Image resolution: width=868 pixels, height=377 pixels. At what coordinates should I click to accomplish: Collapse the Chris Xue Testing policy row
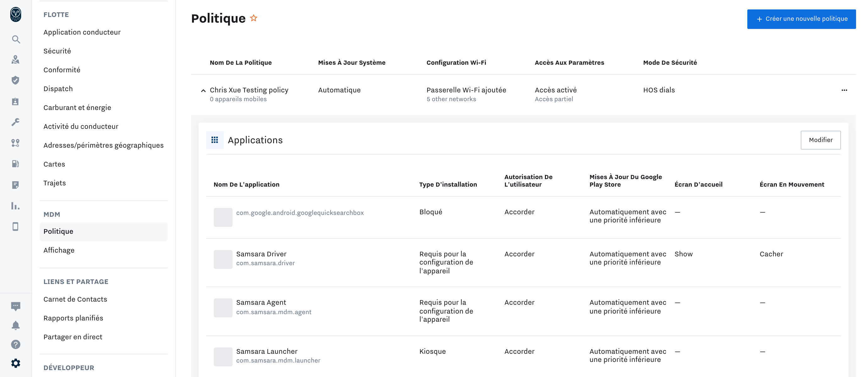point(203,90)
